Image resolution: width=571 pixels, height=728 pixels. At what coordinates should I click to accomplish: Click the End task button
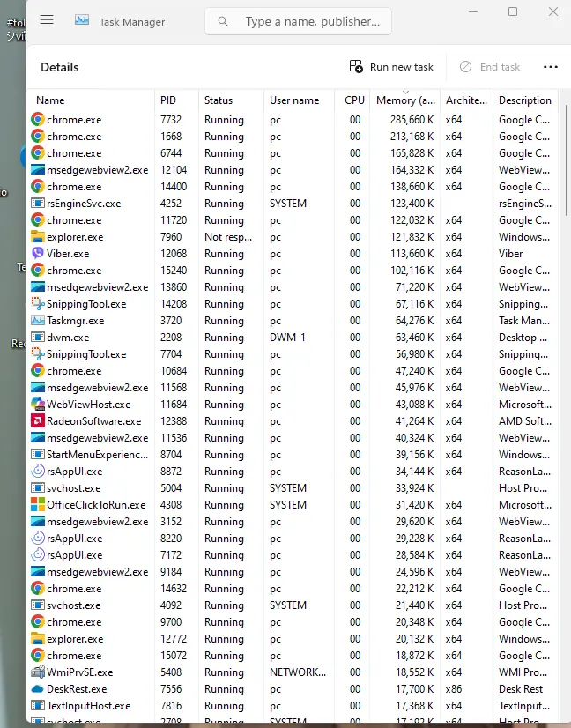[x=490, y=67]
